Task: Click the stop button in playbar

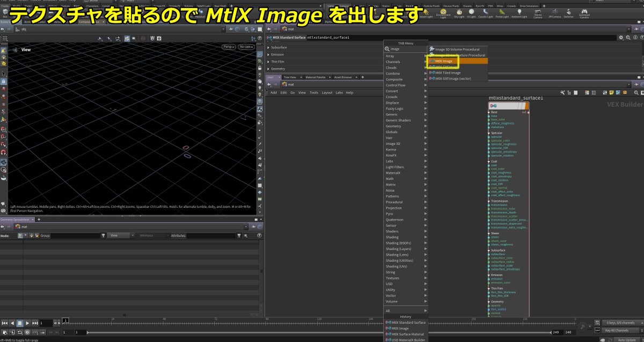Action: [x=19, y=323]
